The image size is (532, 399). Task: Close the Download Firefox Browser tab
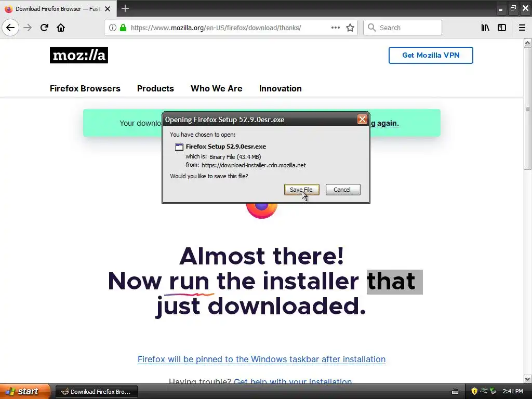pyautogui.click(x=108, y=9)
